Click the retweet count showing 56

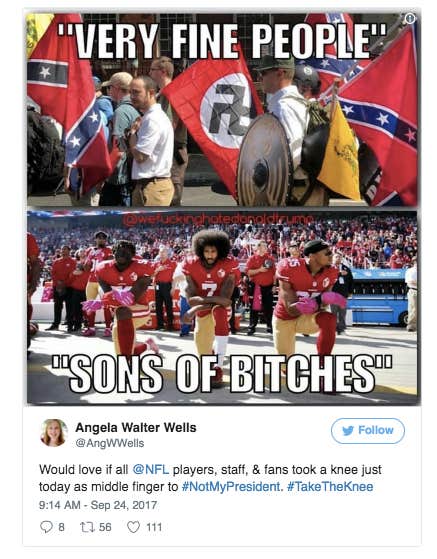pyautogui.click(x=105, y=527)
